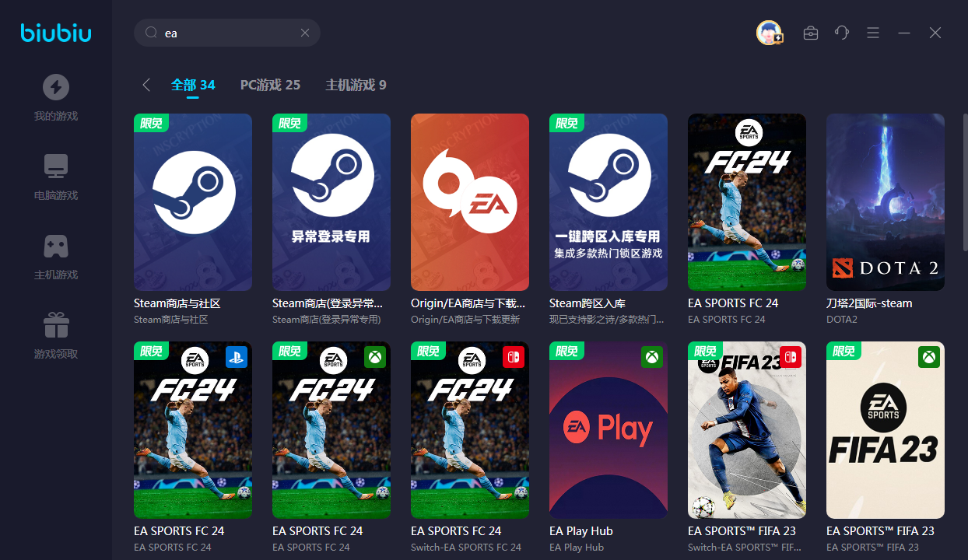Screen dimensions: 968x560
Task: Clear search text with the X icon
Action: click(305, 33)
